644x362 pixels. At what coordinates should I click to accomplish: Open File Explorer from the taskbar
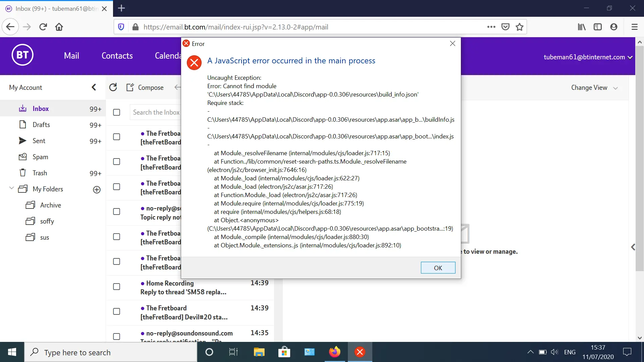[x=259, y=352]
